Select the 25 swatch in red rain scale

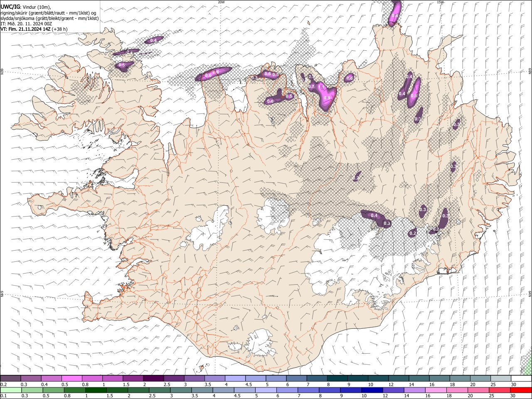[x=499, y=390]
